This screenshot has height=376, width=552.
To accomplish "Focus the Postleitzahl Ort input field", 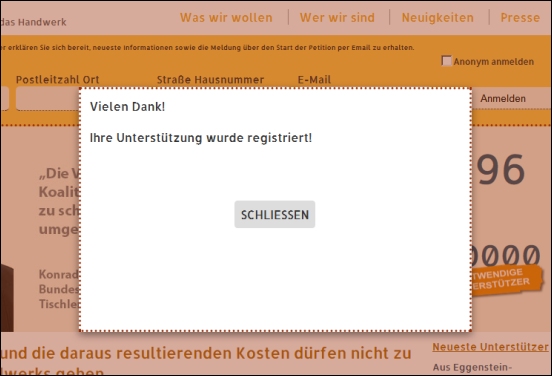I will point(48,99).
